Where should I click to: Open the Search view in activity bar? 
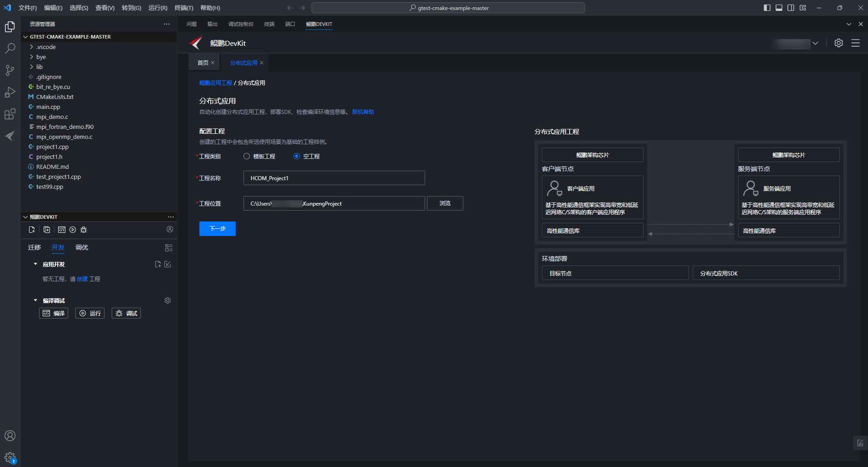click(10, 49)
